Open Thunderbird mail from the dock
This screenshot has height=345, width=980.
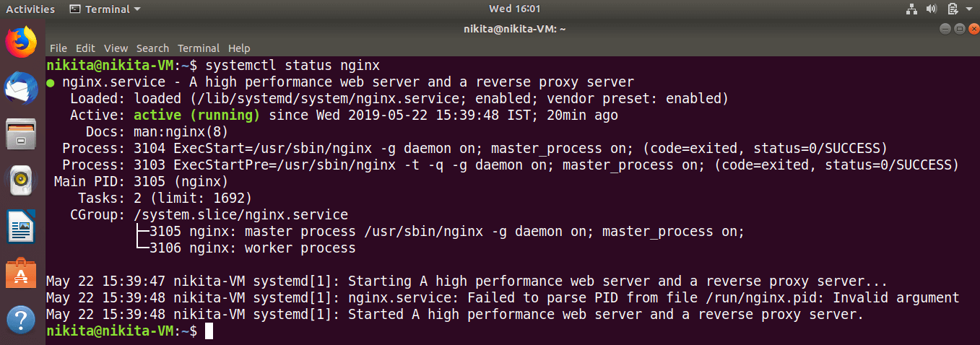(x=21, y=89)
